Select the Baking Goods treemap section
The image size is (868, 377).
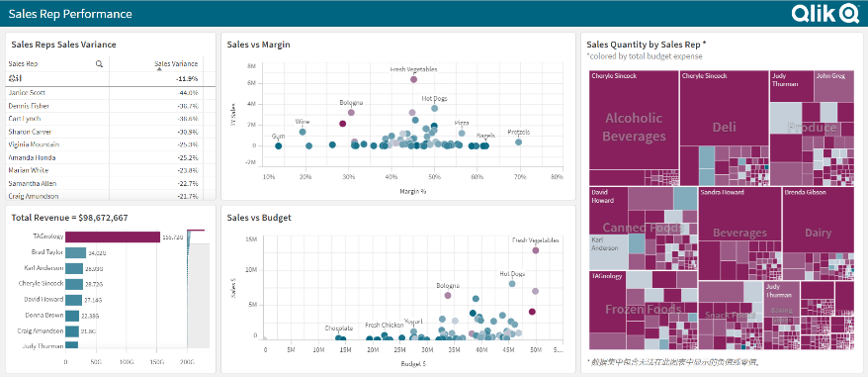coord(782,315)
